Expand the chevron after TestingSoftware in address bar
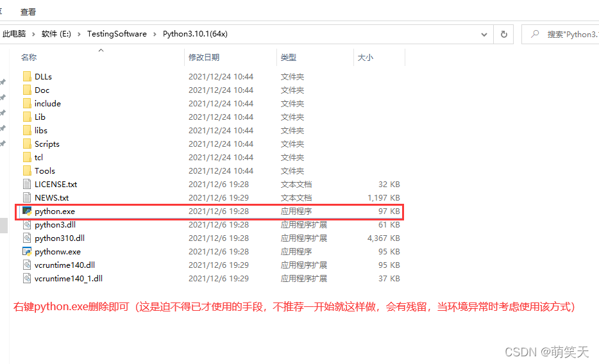The image size is (599, 364). point(155,34)
